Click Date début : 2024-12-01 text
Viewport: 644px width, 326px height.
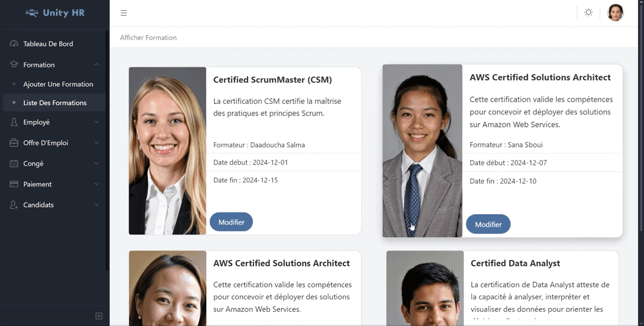[x=251, y=162]
